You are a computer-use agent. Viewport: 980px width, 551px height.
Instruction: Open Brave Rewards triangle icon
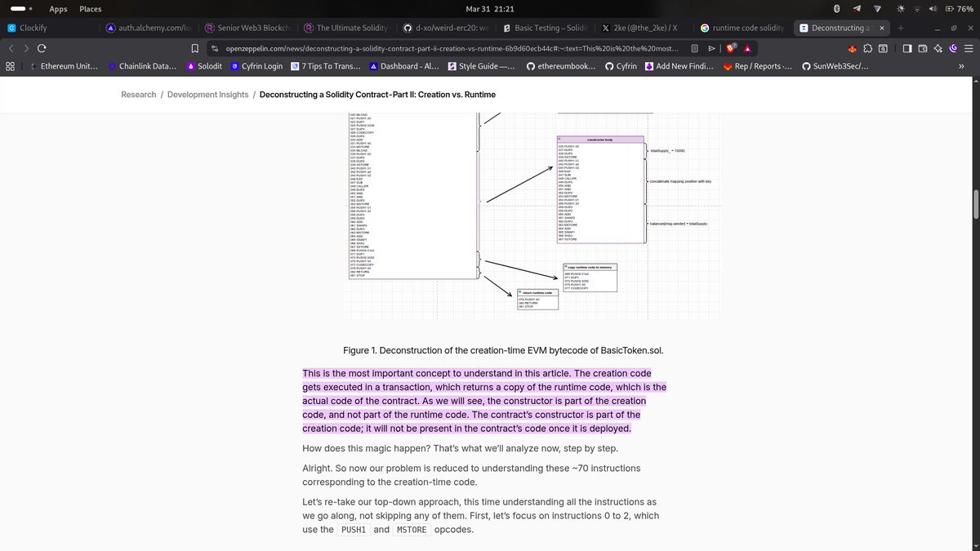(x=750, y=47)
